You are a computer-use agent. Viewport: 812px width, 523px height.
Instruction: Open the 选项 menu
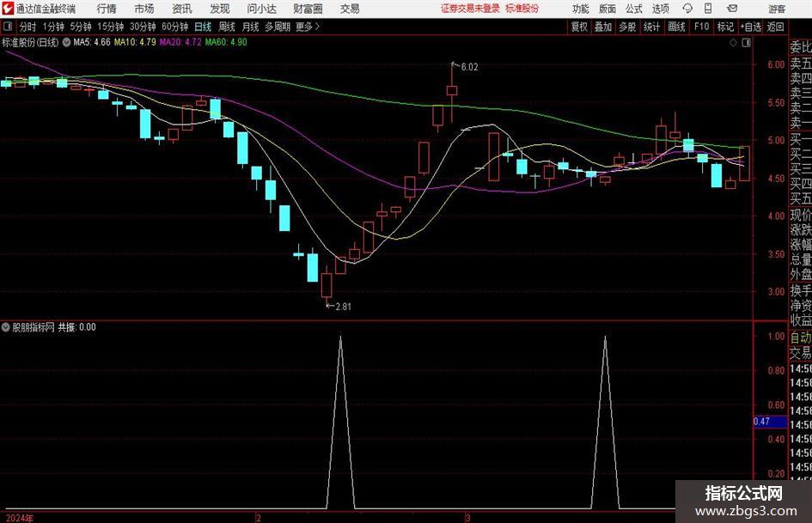pos(660,9)
